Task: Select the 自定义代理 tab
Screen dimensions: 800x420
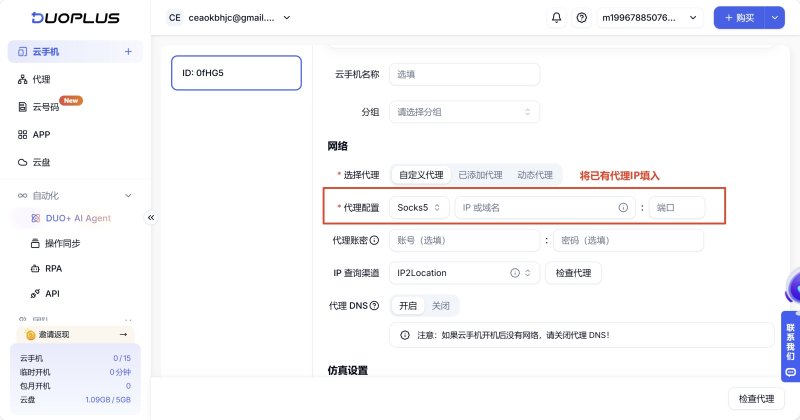Action: 421,175
